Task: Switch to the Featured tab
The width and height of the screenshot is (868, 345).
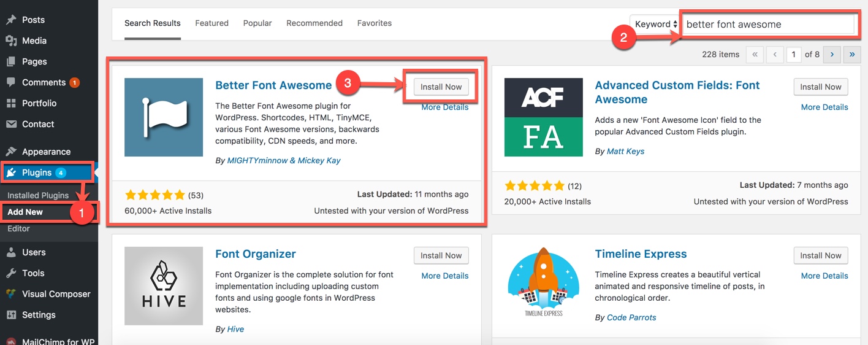Action: (212, 23)
